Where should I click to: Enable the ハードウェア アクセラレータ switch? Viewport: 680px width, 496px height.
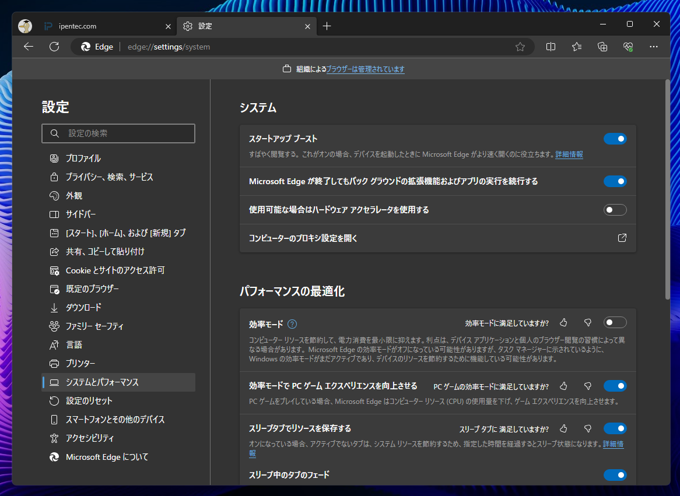[x=615, y=210]
